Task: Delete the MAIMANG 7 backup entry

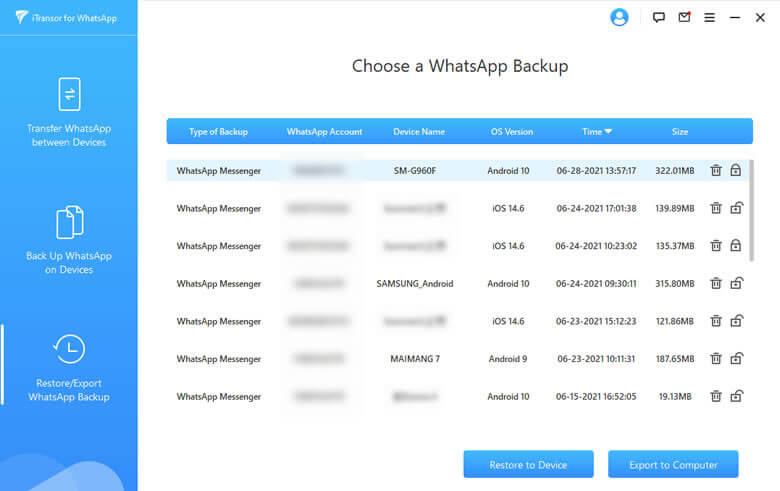Action: (x=716, y=359)
